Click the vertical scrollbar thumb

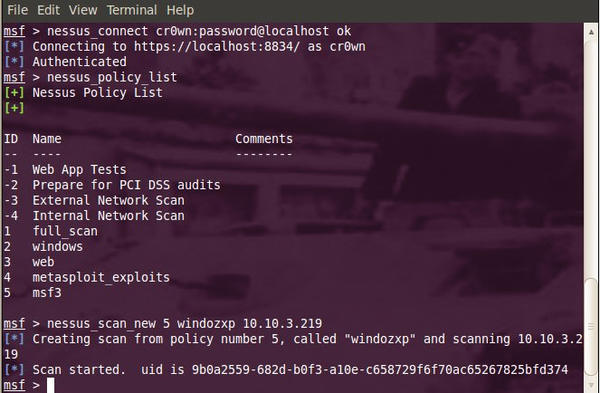click(x=591, y=327)
